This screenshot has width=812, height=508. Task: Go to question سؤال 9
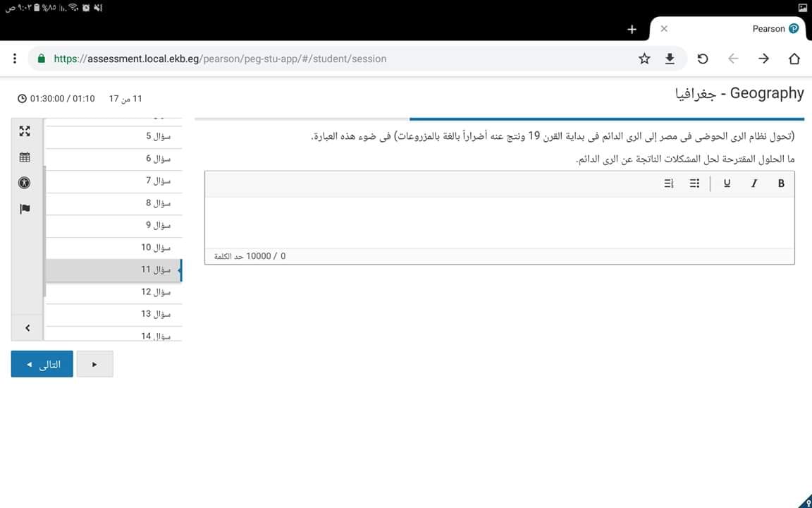click(x=114, y=226)
